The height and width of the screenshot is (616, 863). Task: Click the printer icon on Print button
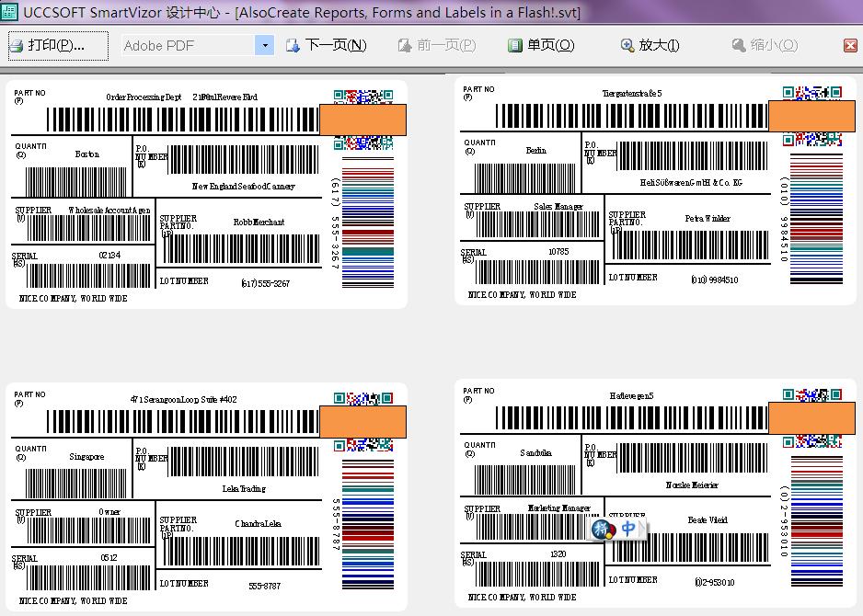[17, 46]
